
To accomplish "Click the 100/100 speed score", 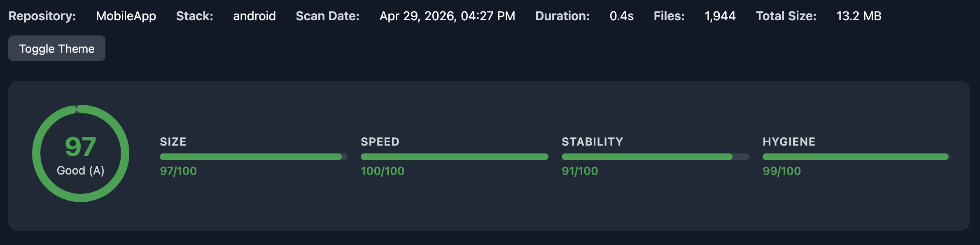I will click(x=383, y=171).
